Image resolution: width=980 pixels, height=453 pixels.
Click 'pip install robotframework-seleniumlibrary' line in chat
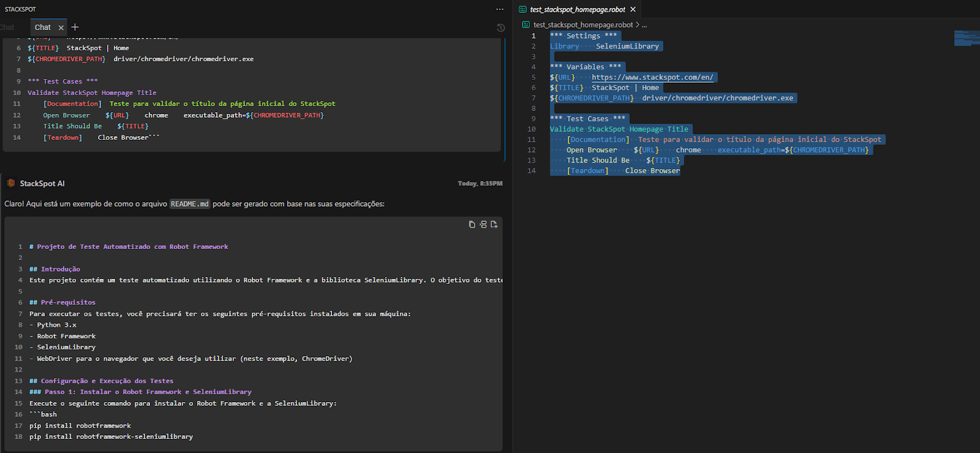pos(111,436)
